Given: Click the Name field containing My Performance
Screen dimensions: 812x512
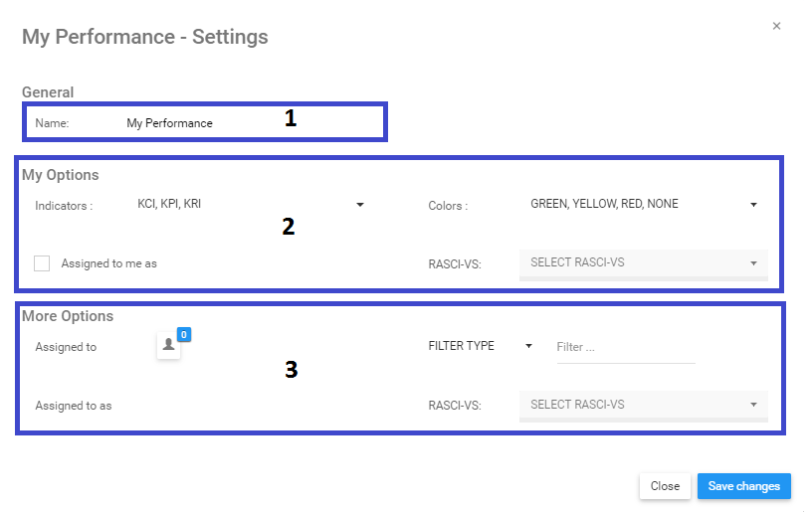Looking at the screenshot, I should click(x=170, y=123).
